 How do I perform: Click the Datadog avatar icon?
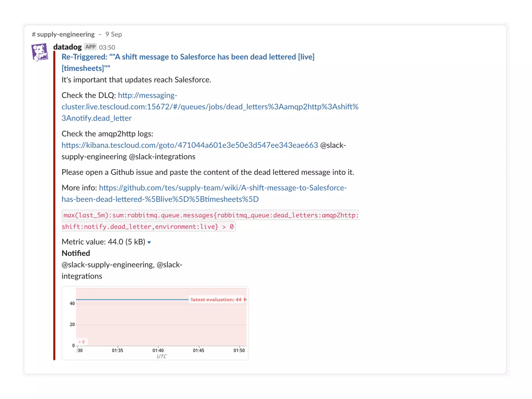40,52
